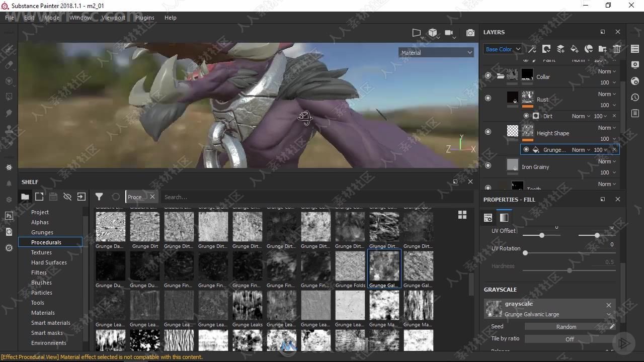Adjust the UV Rotation slider
The height and width of the screenshot is (362, 644).
pos(569,253)
